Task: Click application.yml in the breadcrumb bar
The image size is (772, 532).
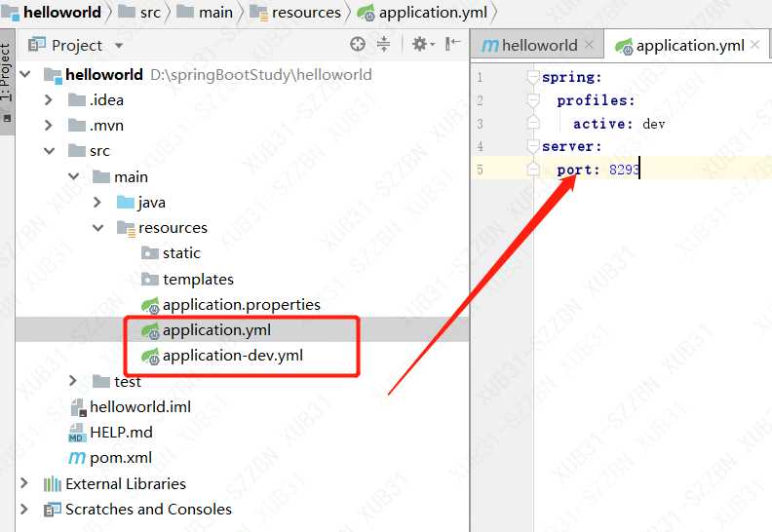Action: pos(422,13)
